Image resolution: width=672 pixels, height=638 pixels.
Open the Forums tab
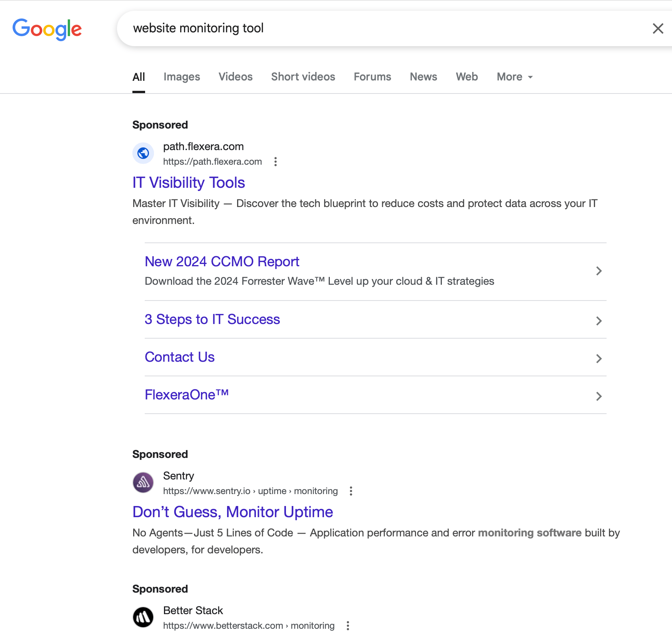(x=373, y=77)
